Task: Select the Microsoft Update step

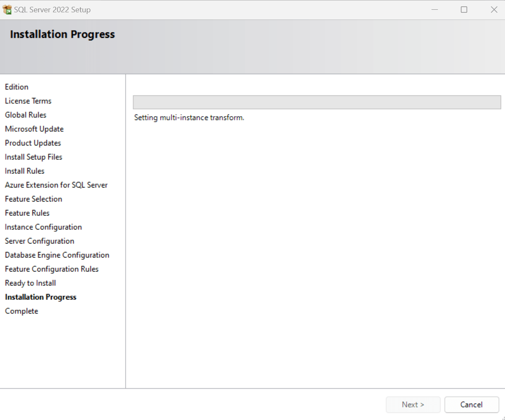Action: [x=34, y=129]
